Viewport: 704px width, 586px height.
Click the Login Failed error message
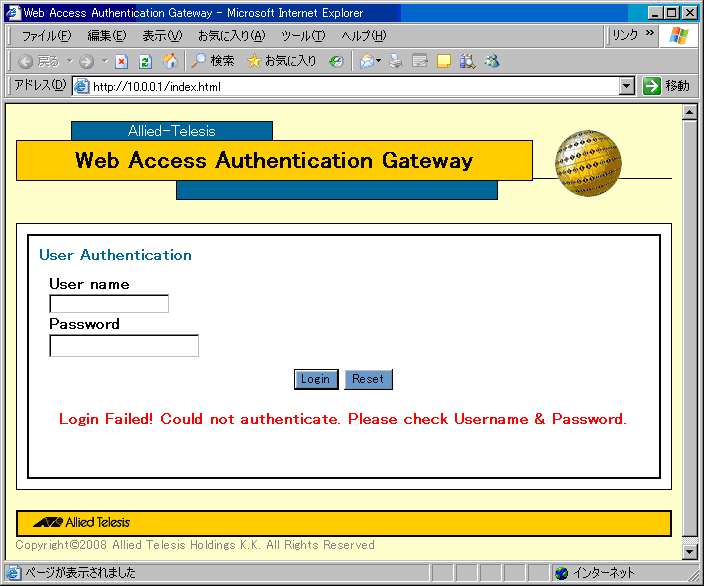tap(343, 419)
